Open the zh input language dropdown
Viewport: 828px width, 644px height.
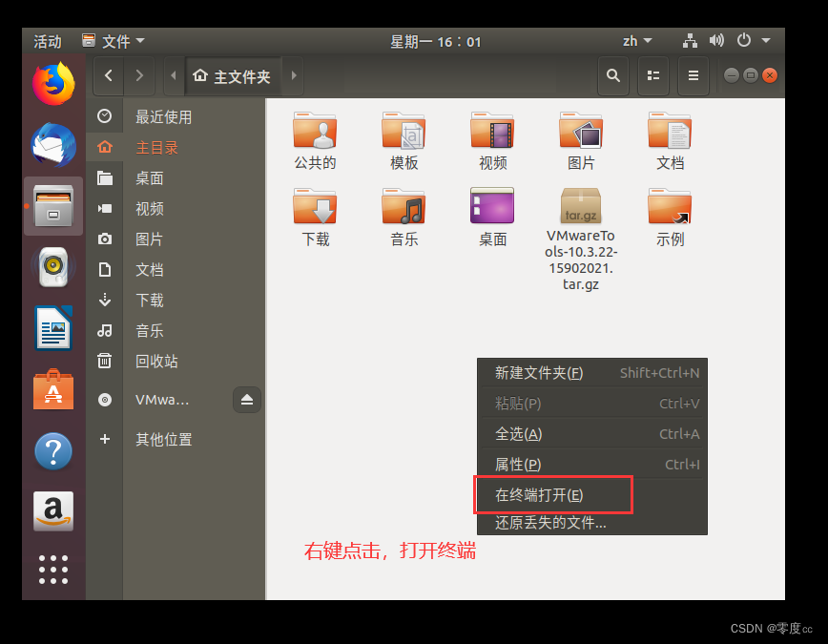pyautogui.click(x=635, y=41)
